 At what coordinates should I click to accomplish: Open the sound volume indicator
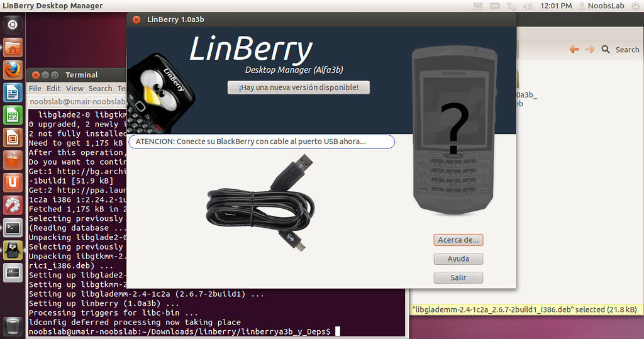pyautogui.click(x=528, y=6)
